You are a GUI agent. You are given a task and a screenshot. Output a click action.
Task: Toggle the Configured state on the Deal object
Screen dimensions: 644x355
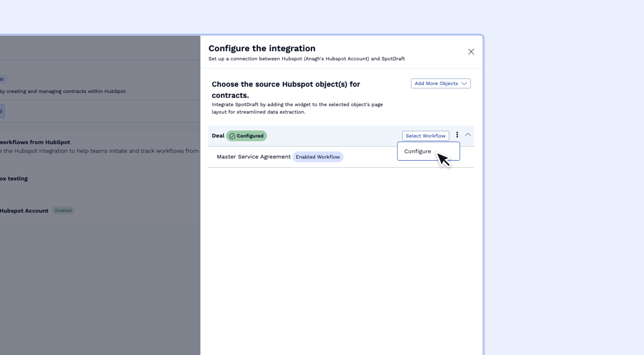pos(246,136)
